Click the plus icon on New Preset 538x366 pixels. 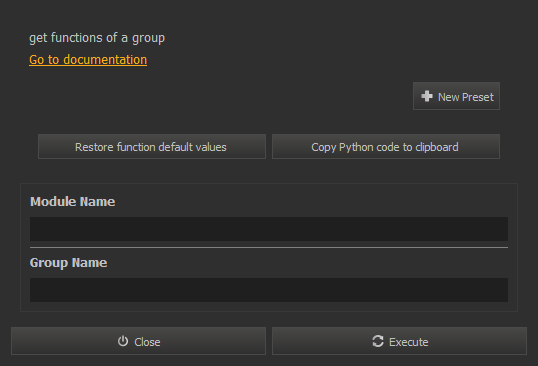point(427,96)
